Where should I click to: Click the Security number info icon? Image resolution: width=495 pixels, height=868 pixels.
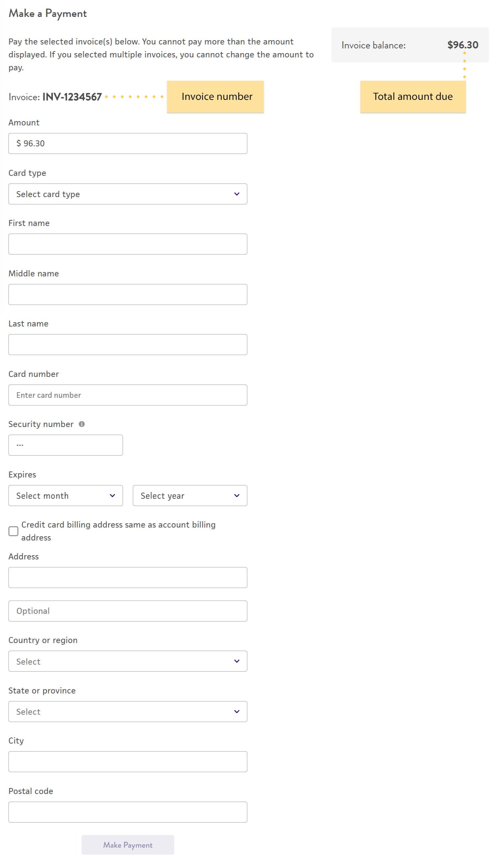[82, 424]
